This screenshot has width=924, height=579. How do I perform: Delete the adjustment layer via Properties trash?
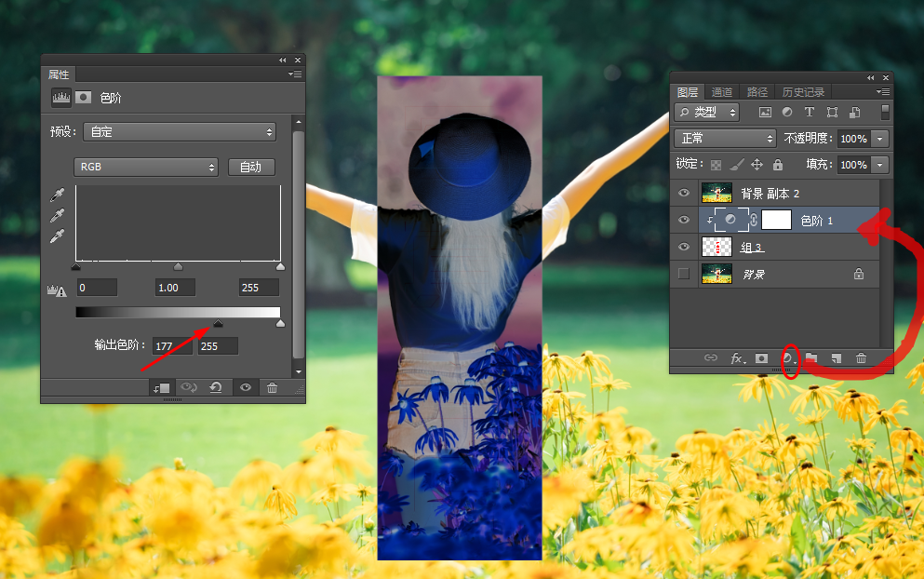point(272,387)
